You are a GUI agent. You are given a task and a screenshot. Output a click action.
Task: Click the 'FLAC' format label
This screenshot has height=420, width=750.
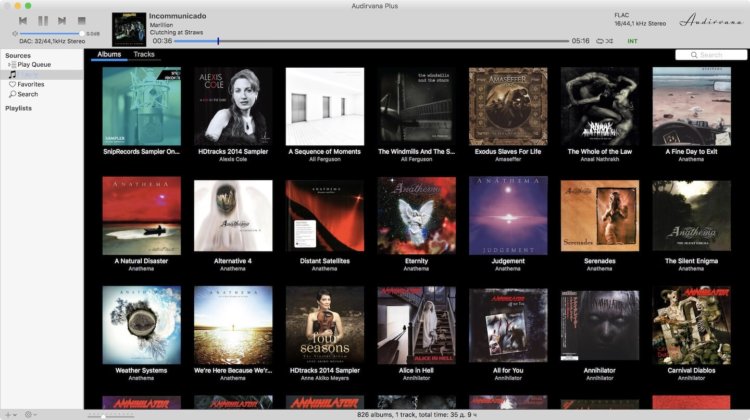[621, 15]
